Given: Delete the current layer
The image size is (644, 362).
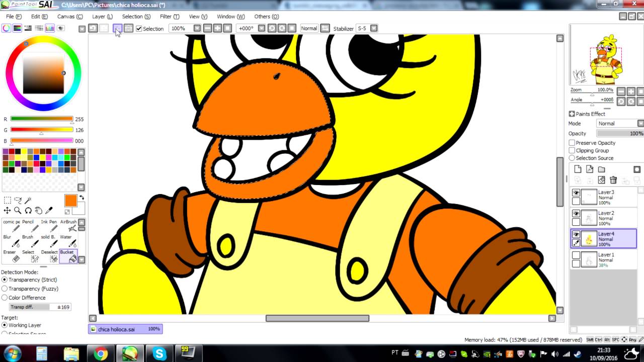Looking at the screenshot, I should tap(613, 180).
